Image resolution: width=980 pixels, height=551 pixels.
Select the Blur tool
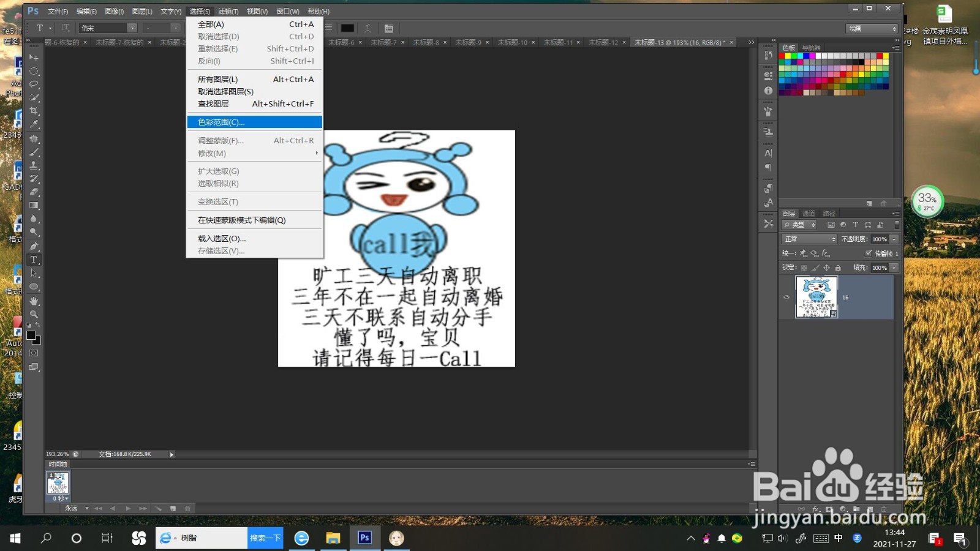(x=34, y=219)
